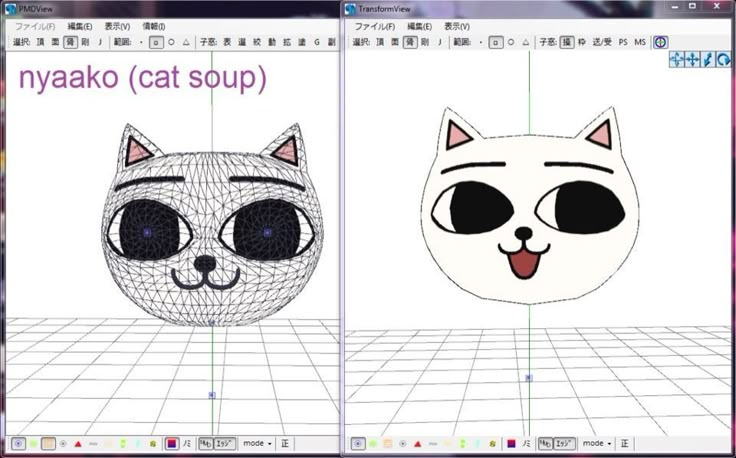This screenshot has height=458, width=736.
Task: Open 絞 sub-window from PMDView toolbar
Action: 257,42
